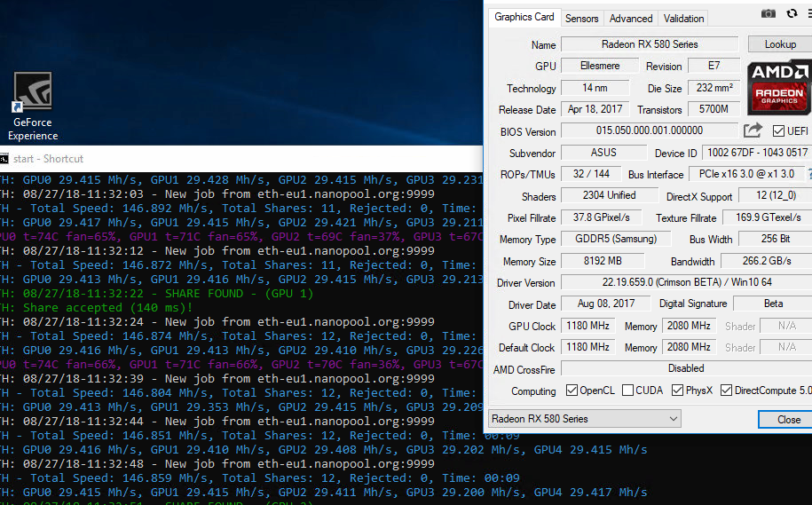
Task: Click the BIOS export share icon
Action: (753, 130)
